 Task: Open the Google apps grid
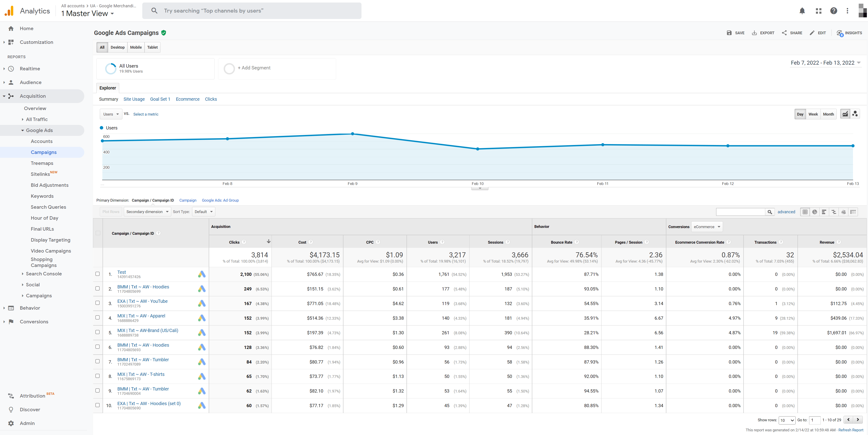[818, 11]
